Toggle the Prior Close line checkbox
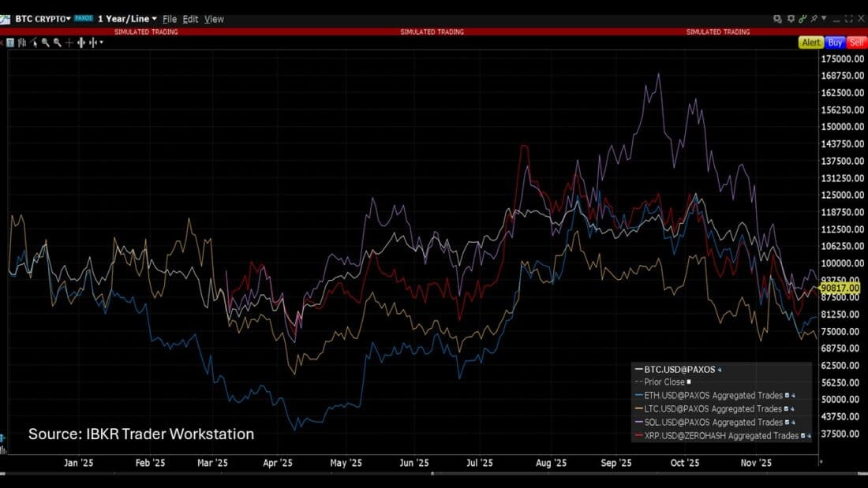The image size is (868, 488). point(689,382)
